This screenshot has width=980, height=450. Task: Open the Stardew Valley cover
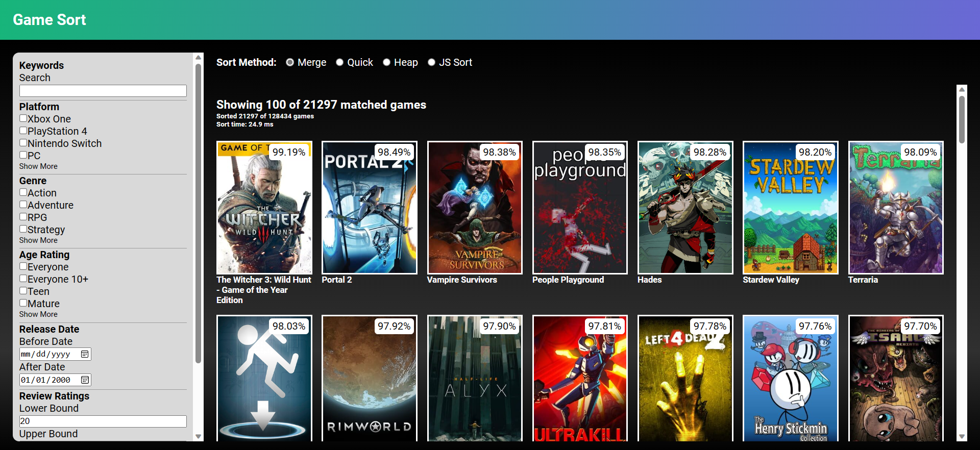791,208
